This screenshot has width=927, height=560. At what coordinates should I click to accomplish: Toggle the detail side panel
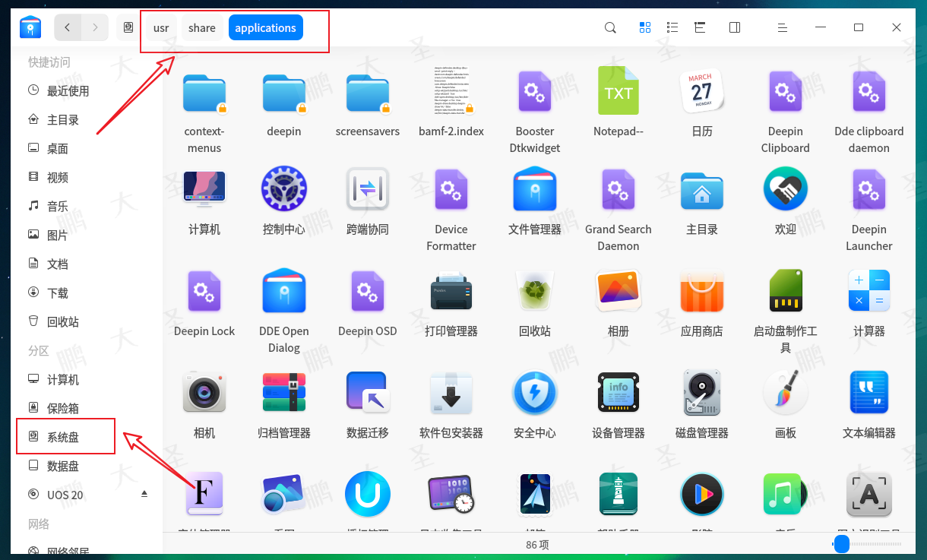[735, 27]
